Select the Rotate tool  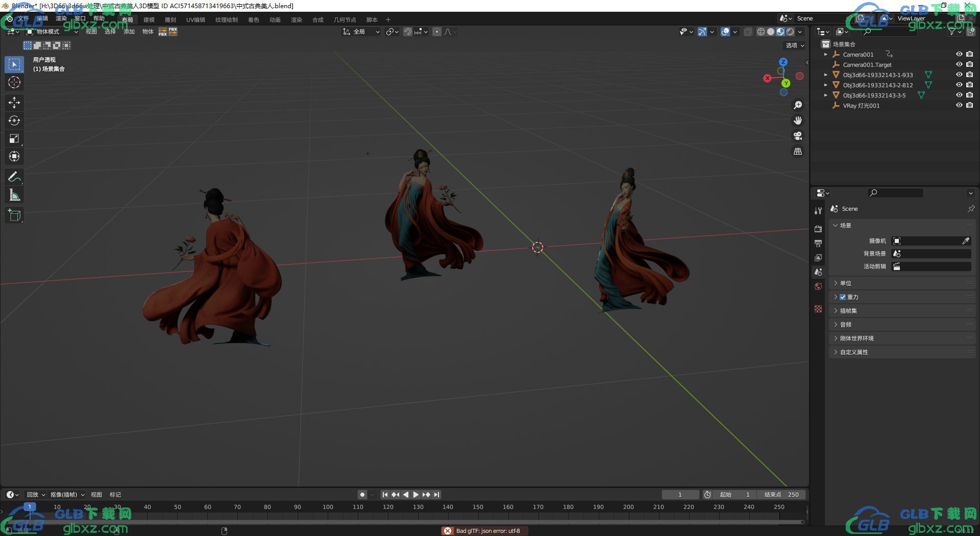(14, 120)
